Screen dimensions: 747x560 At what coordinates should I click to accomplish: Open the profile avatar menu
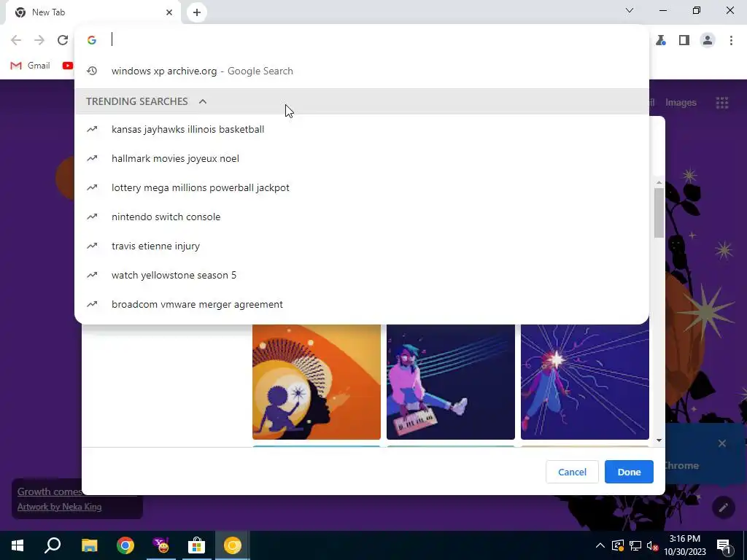click(708, 41)
